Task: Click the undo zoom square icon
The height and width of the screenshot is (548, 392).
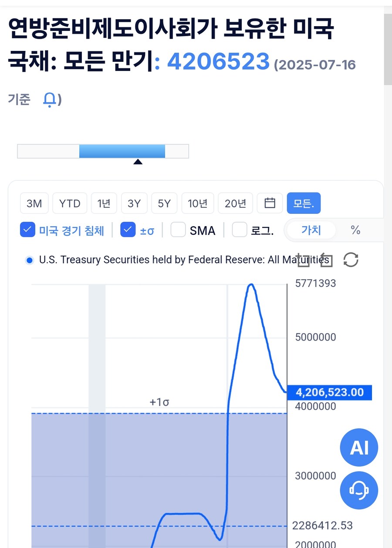Action: point(326,260)
